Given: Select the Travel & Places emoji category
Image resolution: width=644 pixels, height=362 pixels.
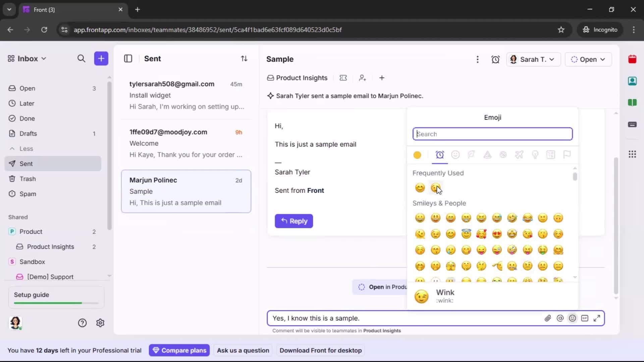Looking at the screenshot, I should (519, 155).
